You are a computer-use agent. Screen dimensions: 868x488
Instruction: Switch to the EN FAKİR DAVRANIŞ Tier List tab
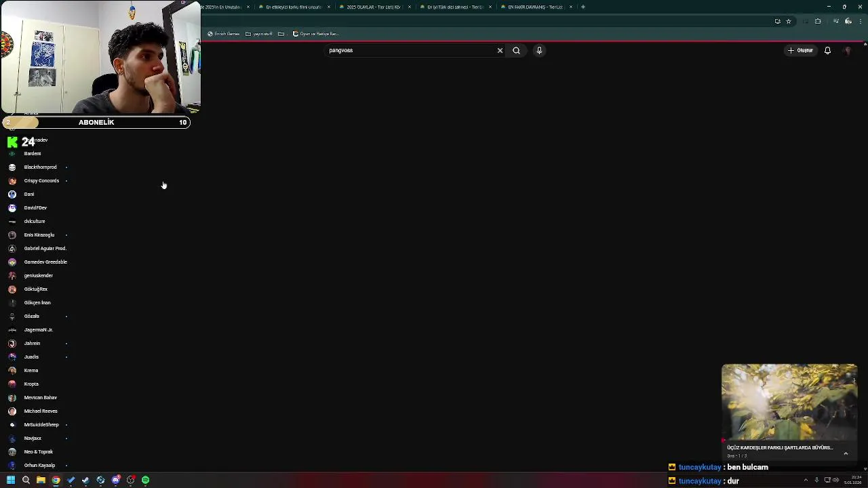point(536,7)
